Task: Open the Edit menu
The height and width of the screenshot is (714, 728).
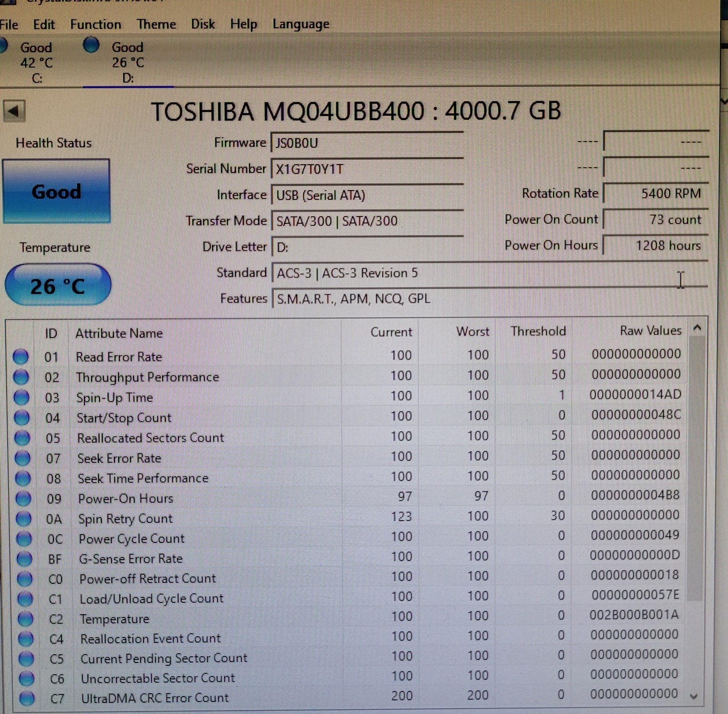Action: [x=44, y=24]
